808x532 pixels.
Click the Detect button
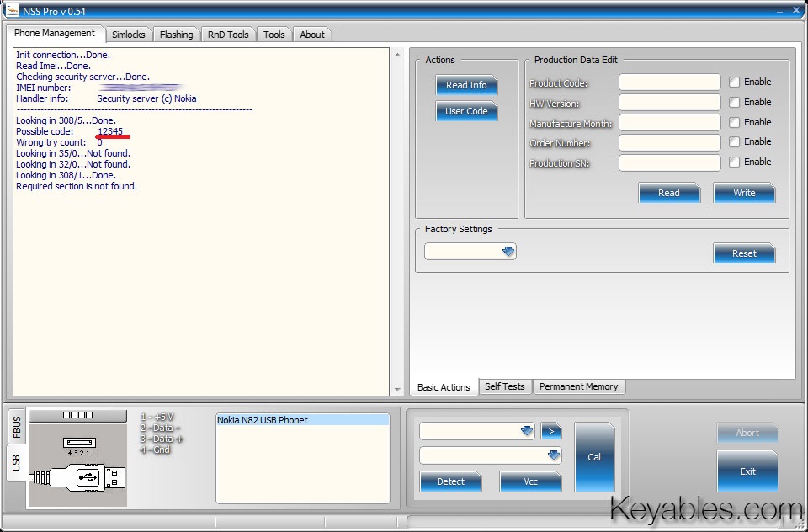point(450,481)
